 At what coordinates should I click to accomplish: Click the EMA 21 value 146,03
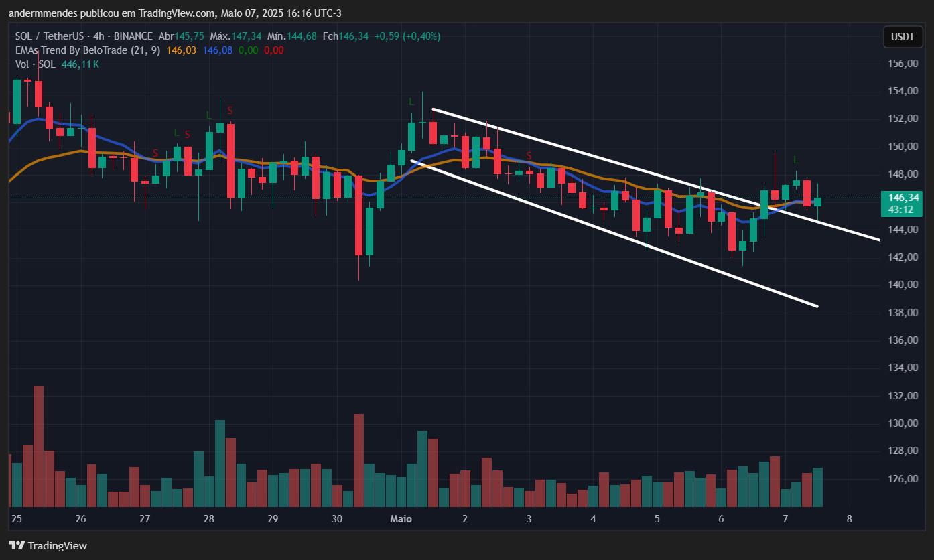point(181,50)
